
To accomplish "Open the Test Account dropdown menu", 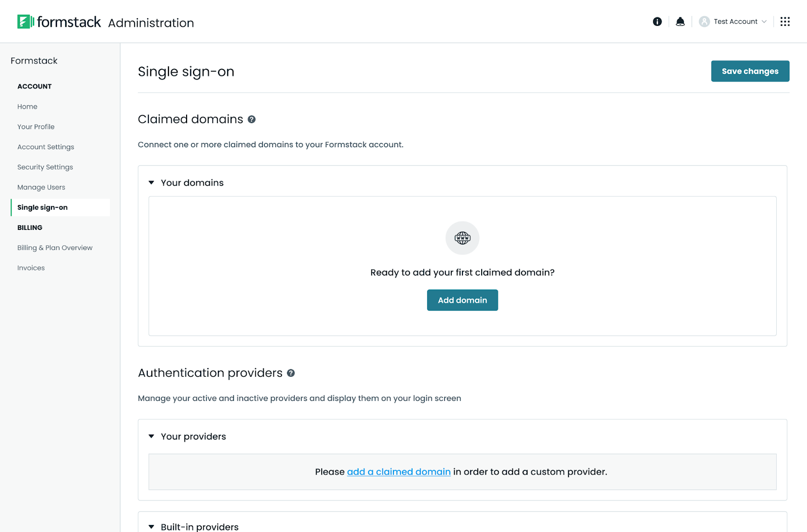I will 733,22.
